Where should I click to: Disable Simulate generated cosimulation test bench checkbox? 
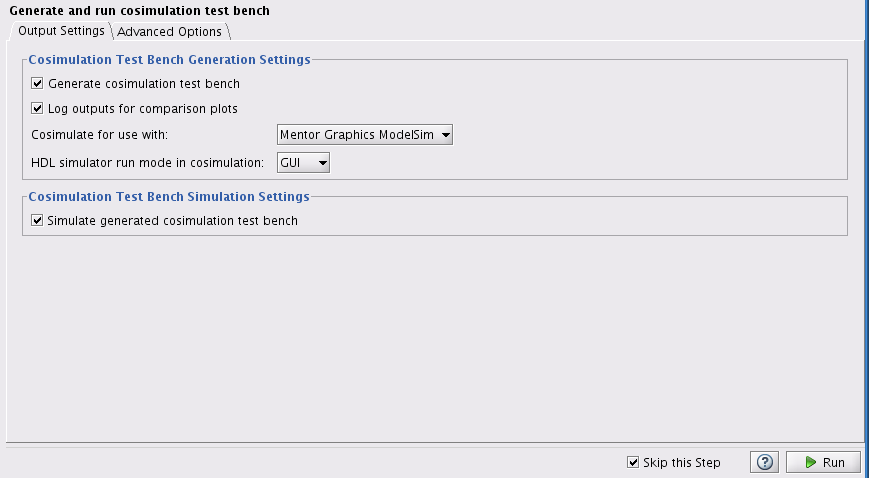(x=38, y=221)
